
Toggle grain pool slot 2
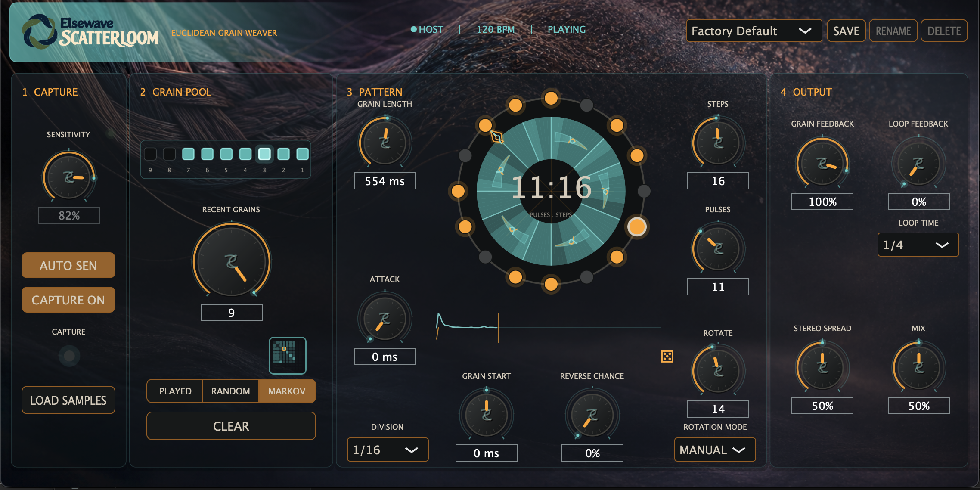[x=283, y=154]
